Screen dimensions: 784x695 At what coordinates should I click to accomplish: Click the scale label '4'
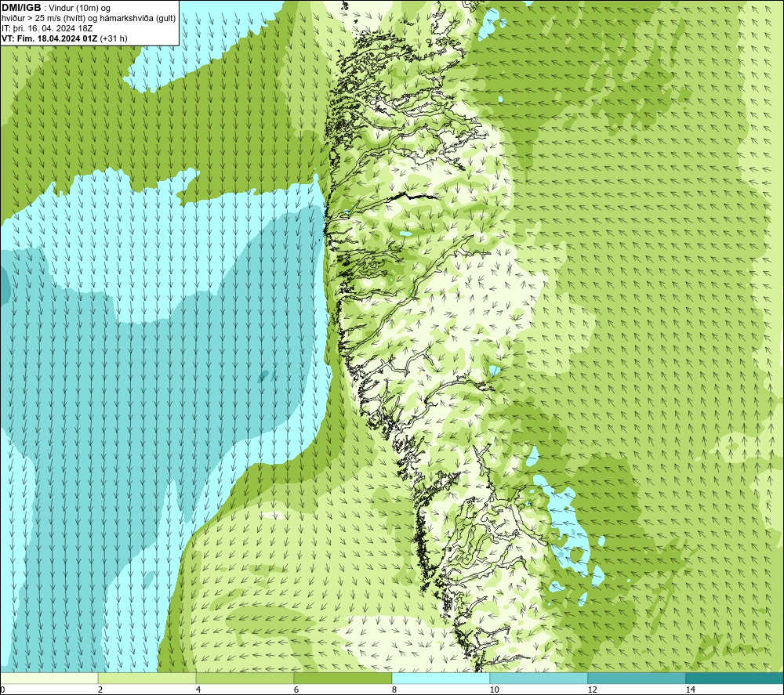198,690
